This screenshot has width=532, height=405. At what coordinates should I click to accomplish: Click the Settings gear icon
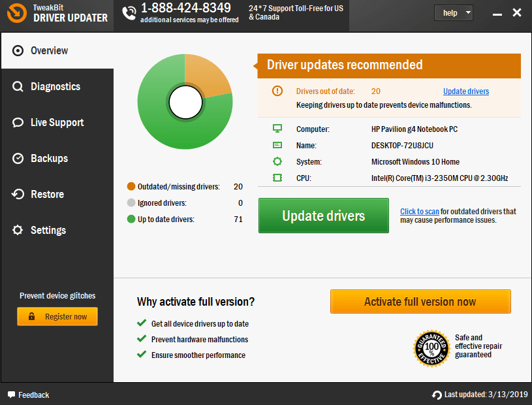click(x=18, y=230)
